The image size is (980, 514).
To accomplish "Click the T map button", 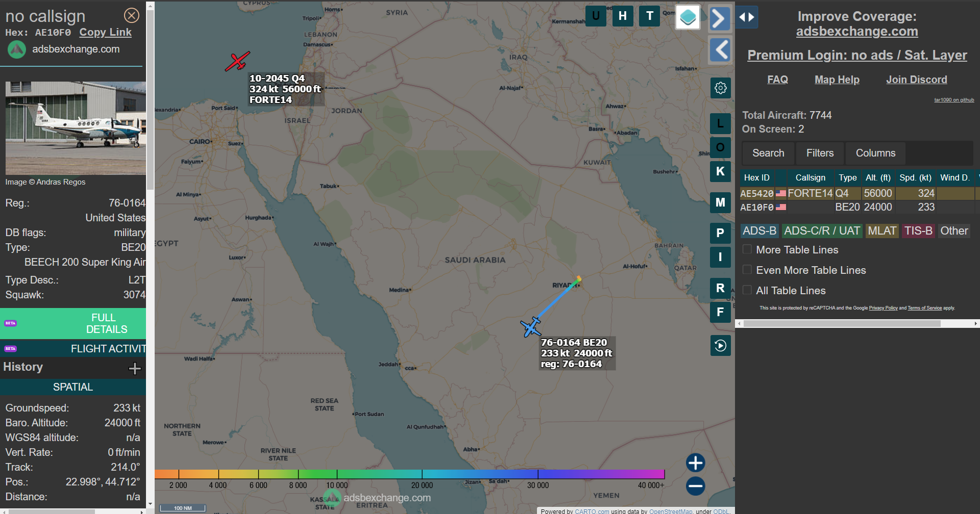I will click(x=650, y=16).
